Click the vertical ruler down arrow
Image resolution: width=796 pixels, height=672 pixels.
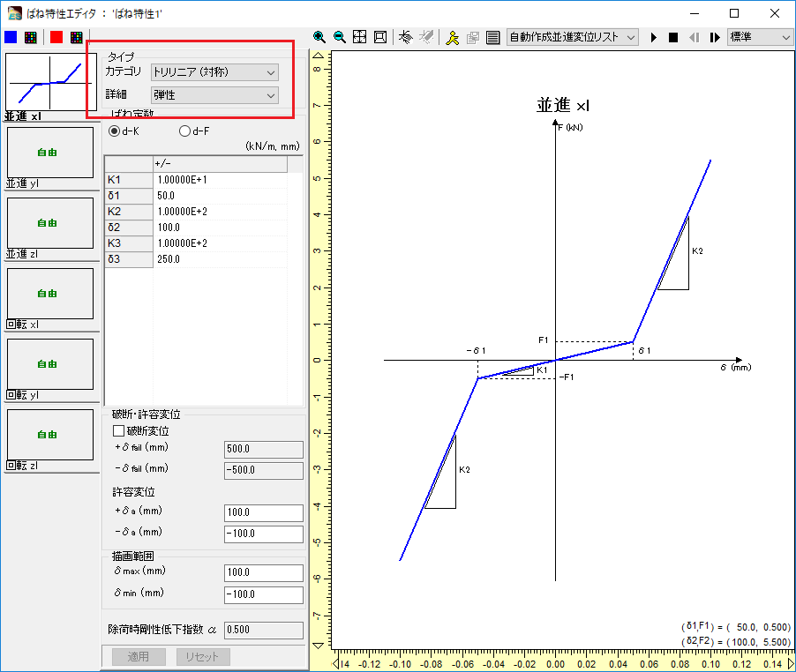[319, 646]
